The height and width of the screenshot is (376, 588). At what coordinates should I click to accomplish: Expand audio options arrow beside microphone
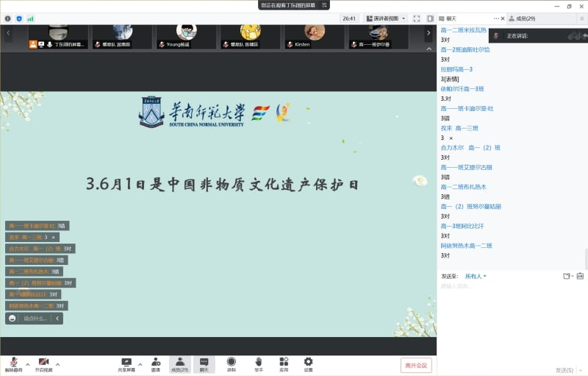(x=28, y=363)
